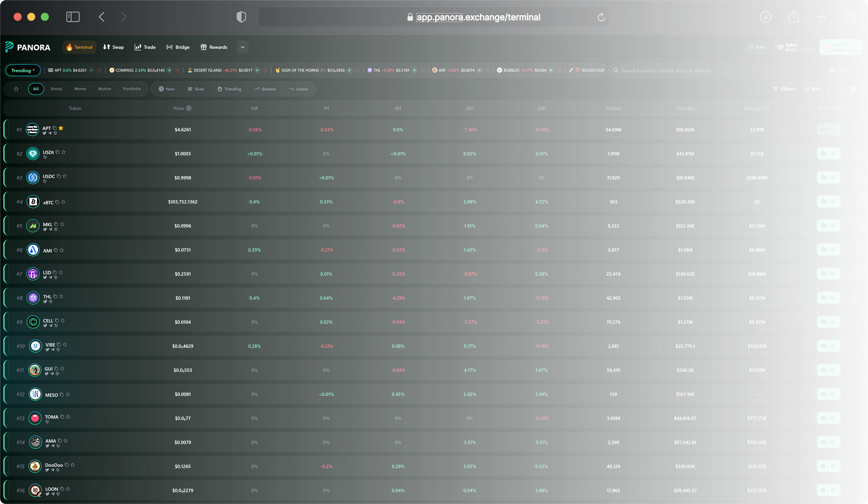
Task: Open the APT Twitter link
Action: (44, 133)
